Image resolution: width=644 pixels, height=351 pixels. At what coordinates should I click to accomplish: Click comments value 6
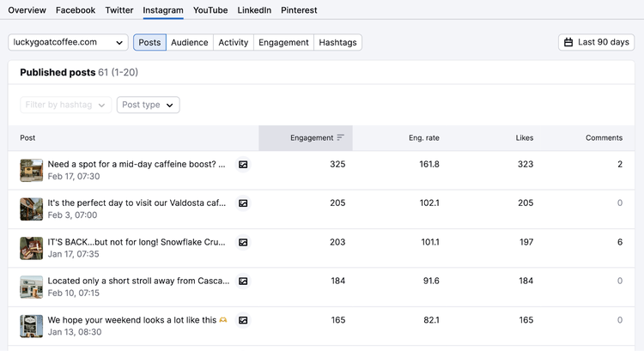[620, 242]
